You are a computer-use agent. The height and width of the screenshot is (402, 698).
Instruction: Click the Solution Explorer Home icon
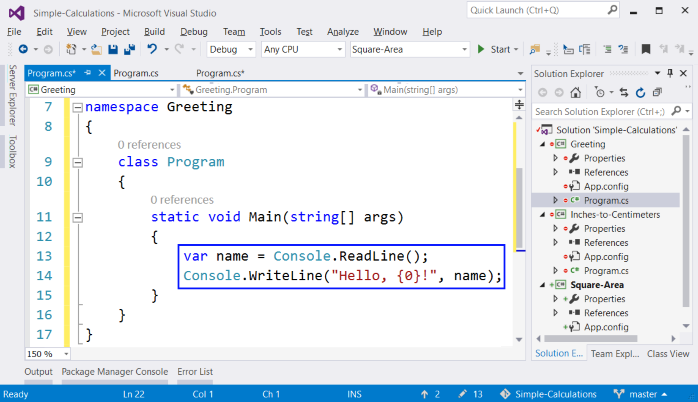(x=576, y=93)
